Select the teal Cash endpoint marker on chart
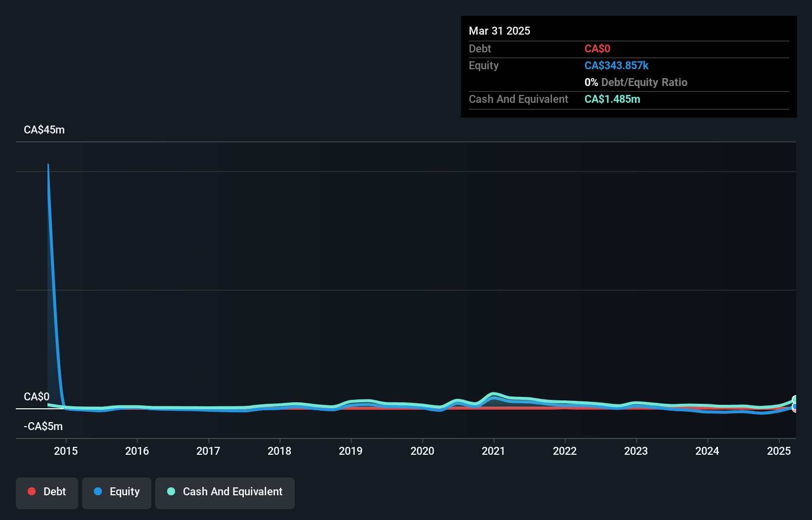 coord(795,400)
